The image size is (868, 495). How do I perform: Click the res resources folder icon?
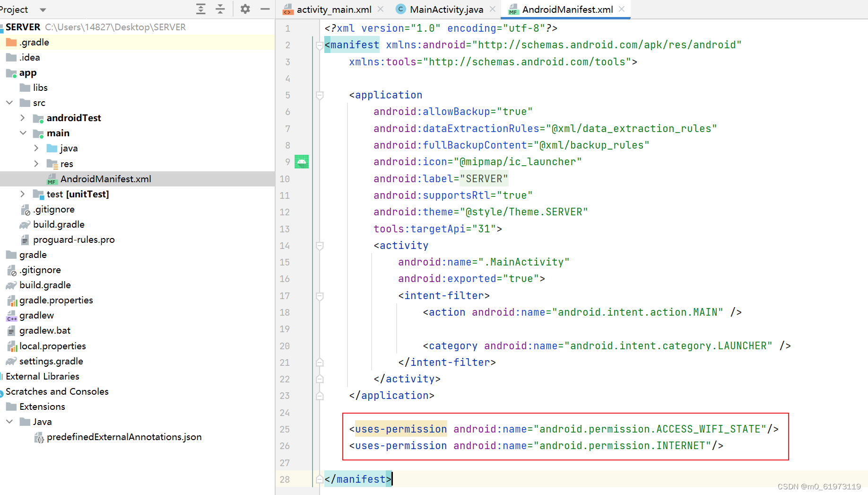52,164
